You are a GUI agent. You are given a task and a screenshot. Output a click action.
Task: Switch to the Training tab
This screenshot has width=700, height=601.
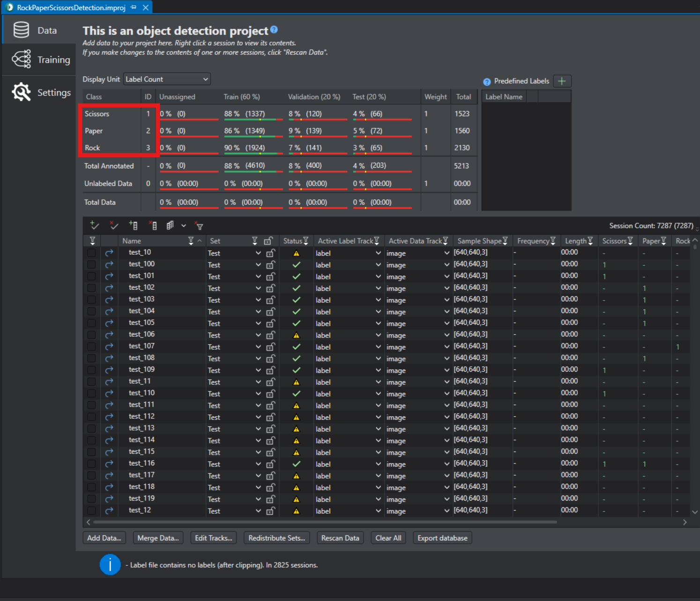[x=40, y=60]
